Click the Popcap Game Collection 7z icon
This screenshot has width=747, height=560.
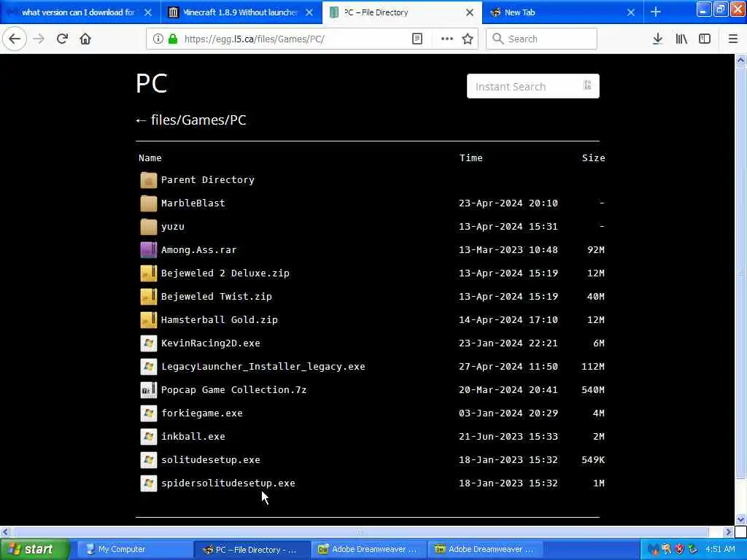(x=149, y=390)
